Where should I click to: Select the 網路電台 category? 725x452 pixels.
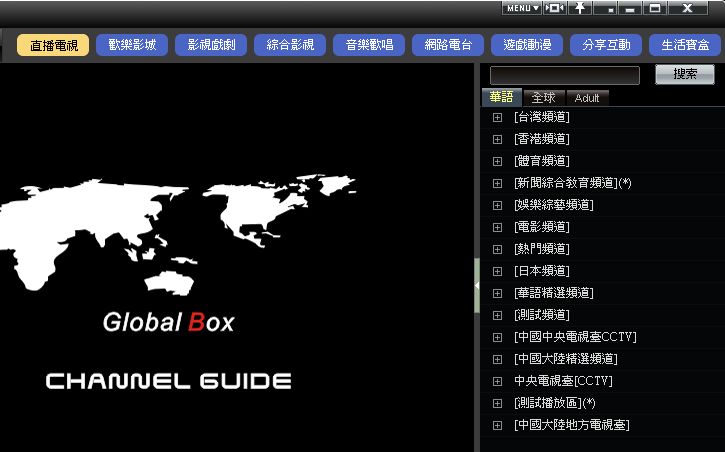pos(449,45)
